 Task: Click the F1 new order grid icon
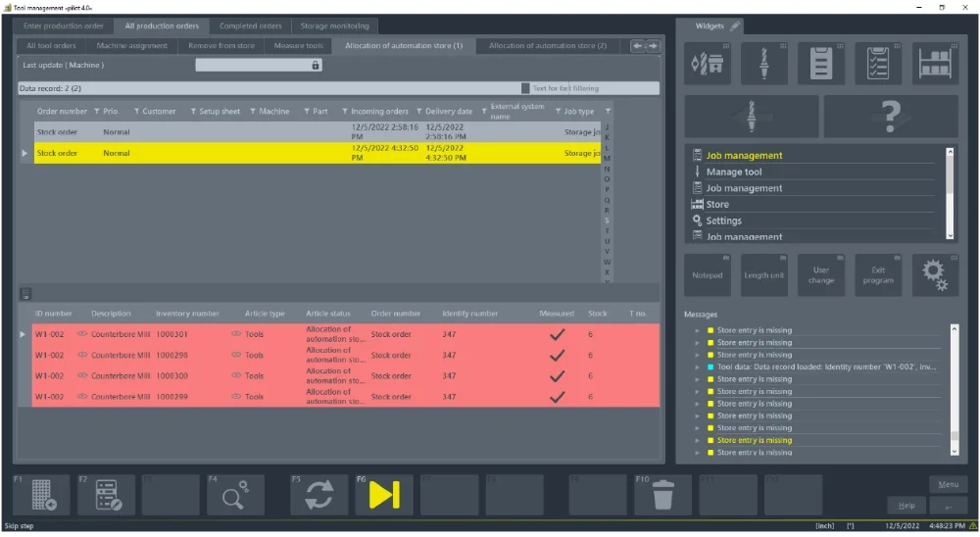coord(43,495)
